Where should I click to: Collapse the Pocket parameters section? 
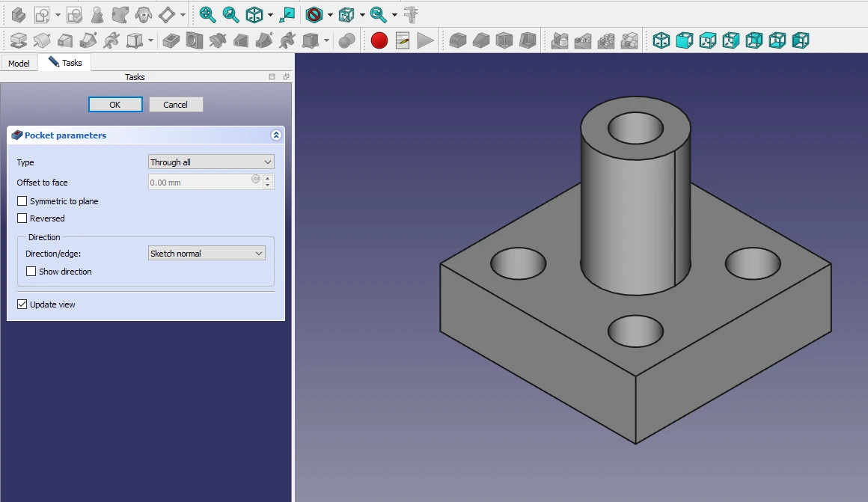point(275,135)
